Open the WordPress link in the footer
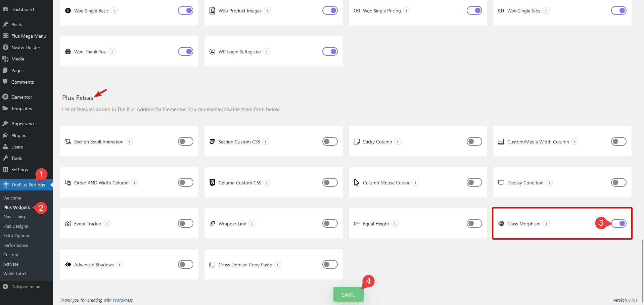 [x=123, y=300]
